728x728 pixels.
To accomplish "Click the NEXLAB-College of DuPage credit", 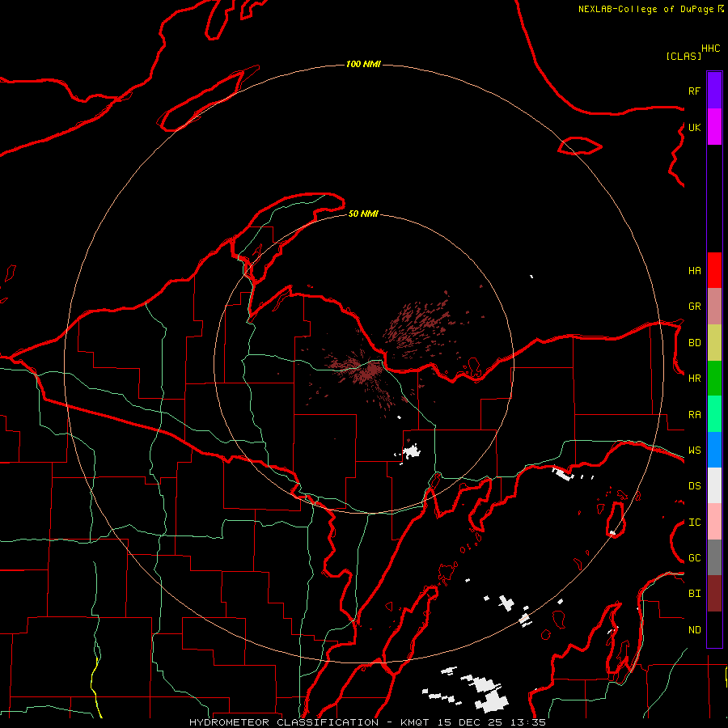I will 645,9.
